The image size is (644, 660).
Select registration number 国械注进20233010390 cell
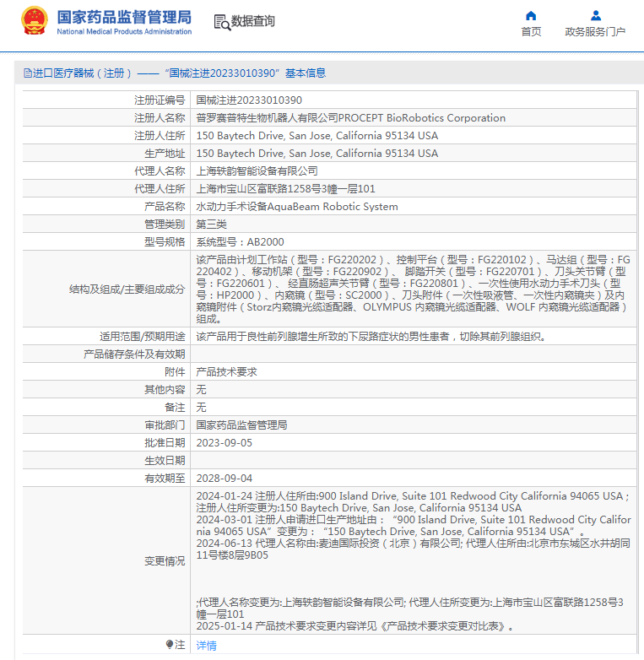pyautogui.click(x=249, y=100)
